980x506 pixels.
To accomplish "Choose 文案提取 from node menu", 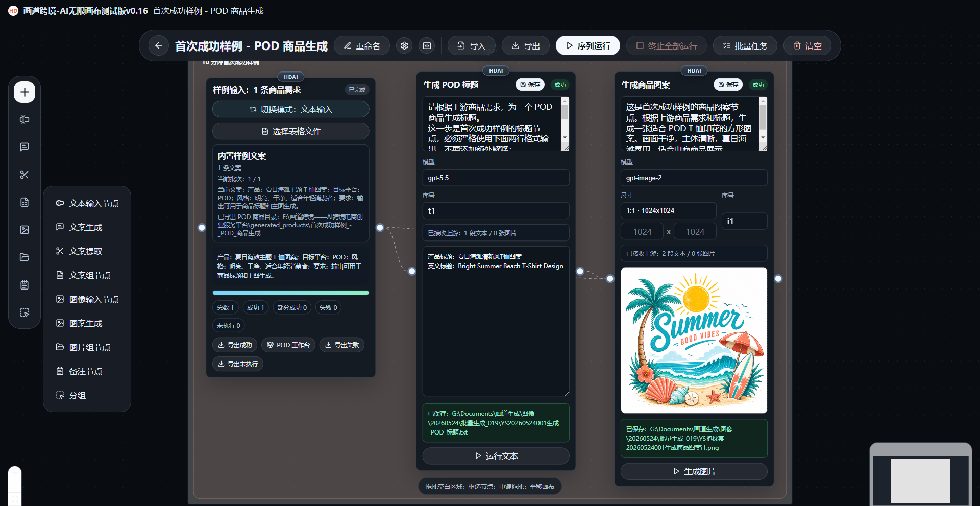I will [87, 251].
